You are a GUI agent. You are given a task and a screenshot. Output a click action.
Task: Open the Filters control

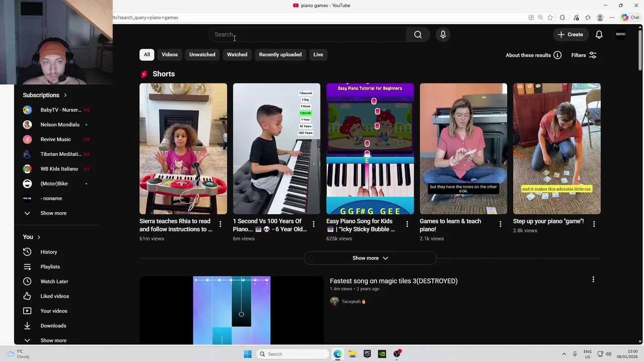(x=584, y=55)
